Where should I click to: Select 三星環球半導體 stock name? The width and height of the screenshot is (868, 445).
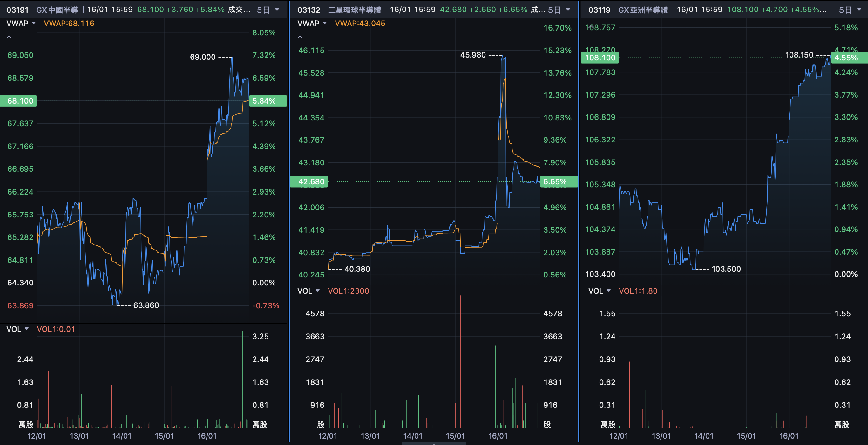coord(354,10)
